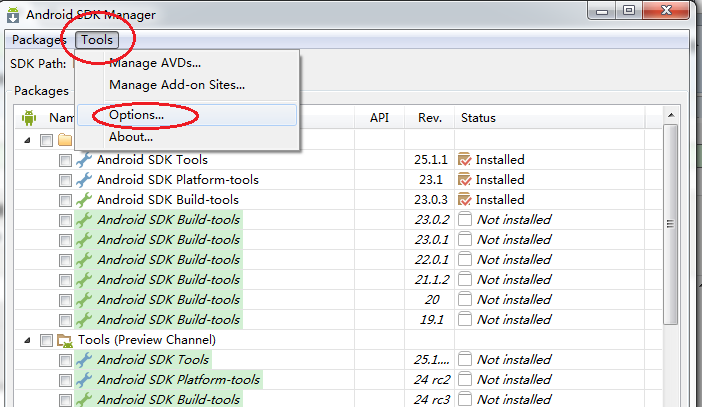The height and width of the screenshot is (407, 702).
Task: Click wrench icon of Build-tools 23.0.3
Action: (x=84, y=200)
